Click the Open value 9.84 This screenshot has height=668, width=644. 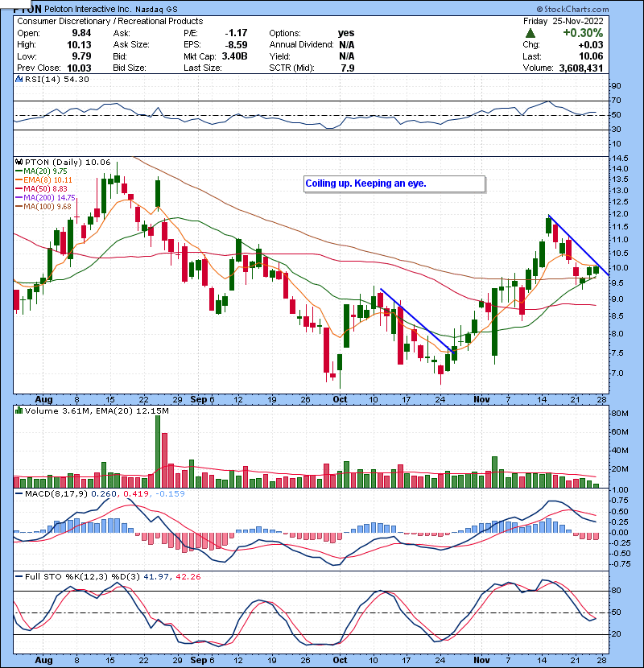[x=81, y=33]
